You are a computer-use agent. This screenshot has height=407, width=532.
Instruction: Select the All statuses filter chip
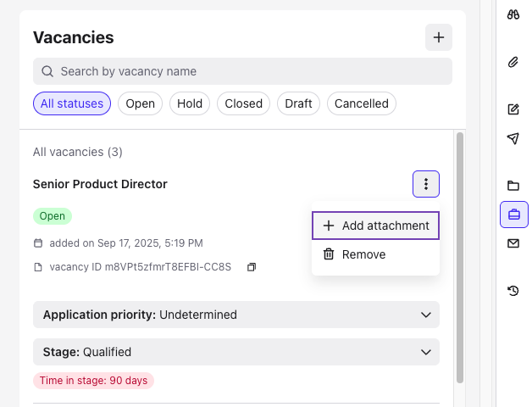point(72,103)
